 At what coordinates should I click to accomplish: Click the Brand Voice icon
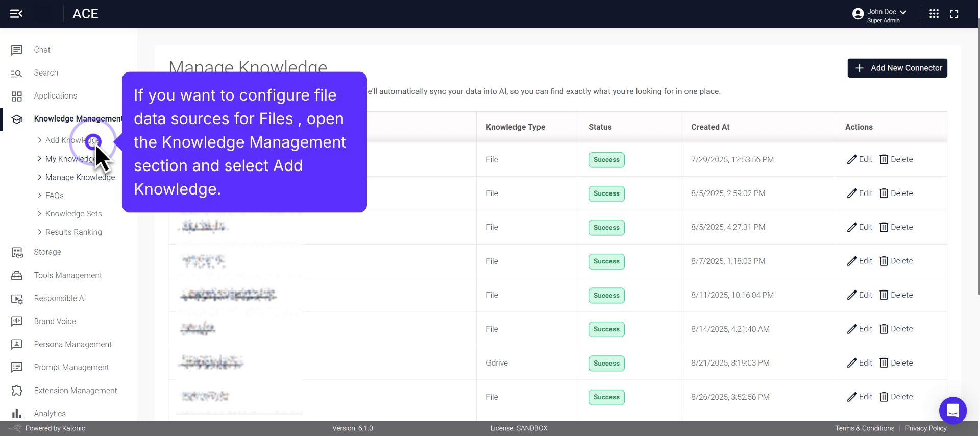[17, 321]
